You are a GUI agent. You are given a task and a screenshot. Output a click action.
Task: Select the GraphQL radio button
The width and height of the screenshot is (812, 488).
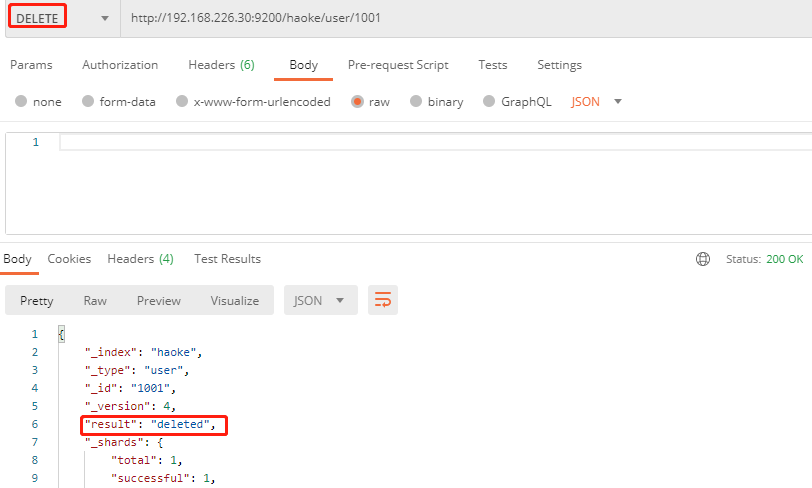pos(489,101)
